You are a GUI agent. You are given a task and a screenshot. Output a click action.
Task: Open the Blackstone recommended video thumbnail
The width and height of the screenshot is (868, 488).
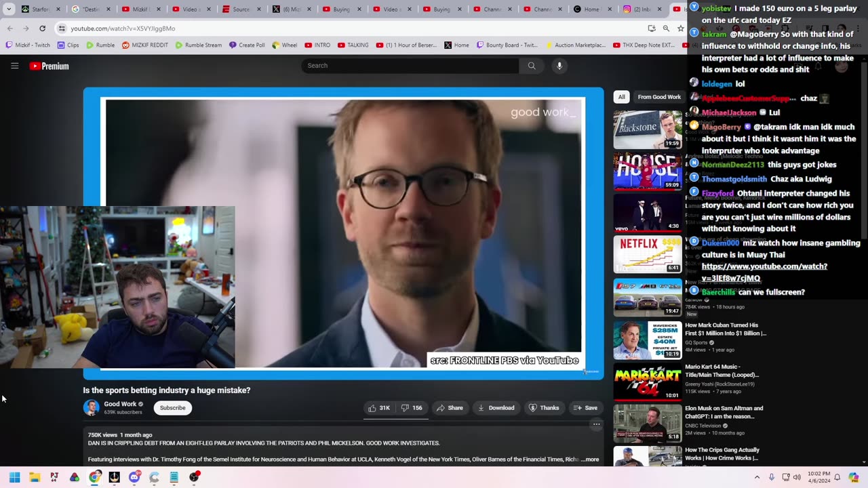pyautogui.click(x=648, y=129)
